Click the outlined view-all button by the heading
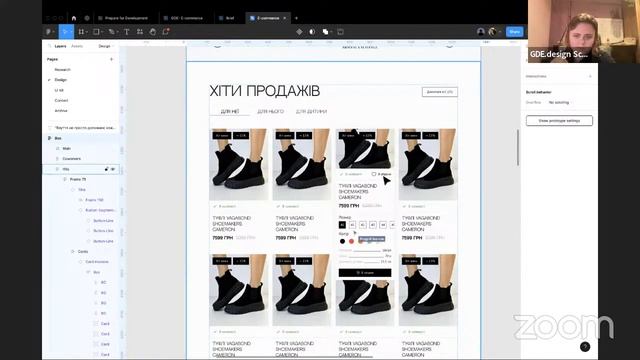 (440, 92)
